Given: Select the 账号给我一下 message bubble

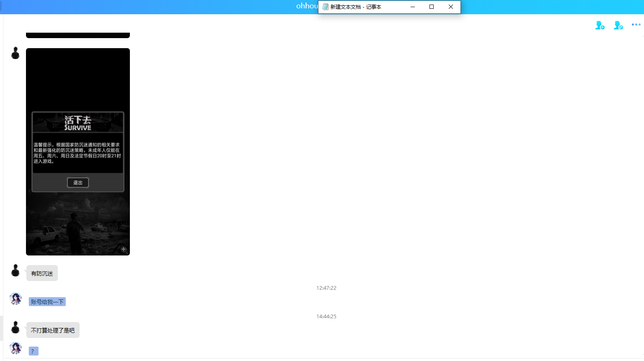Looking at the screenshot, I should (x=47, y=302).
